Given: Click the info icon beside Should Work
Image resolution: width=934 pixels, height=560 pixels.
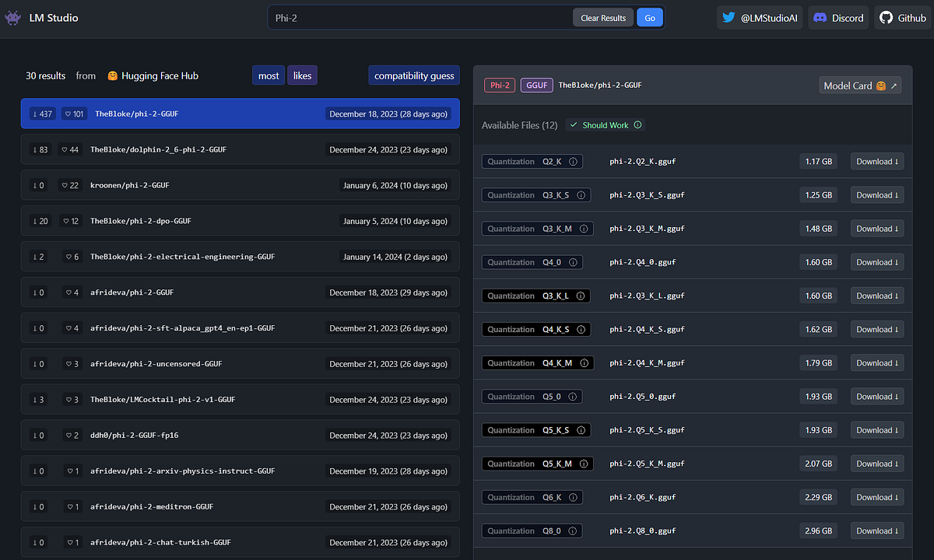Looking at the screenshot, I should pos(636,124).
